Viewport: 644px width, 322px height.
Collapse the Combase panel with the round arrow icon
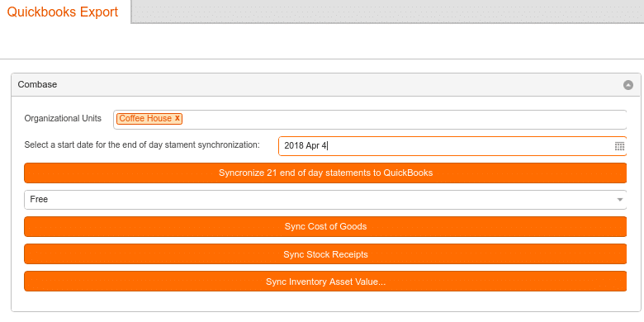pos(628,85)
